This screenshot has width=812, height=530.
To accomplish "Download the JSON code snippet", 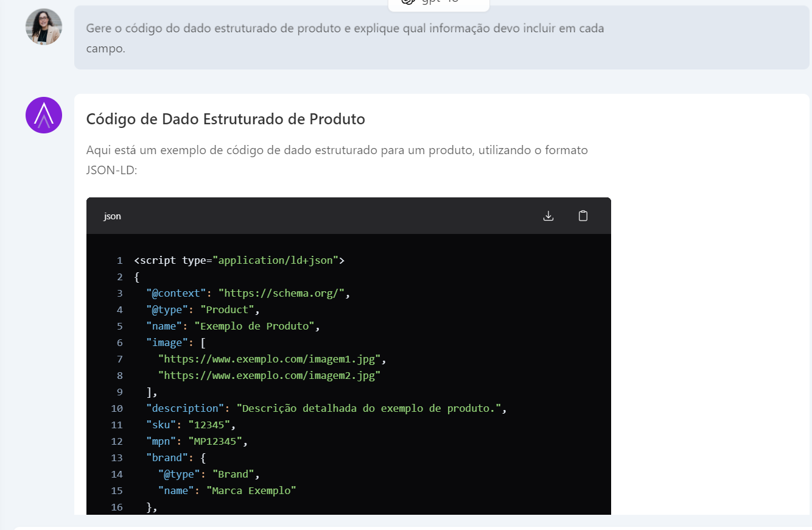I will (x=548, y=216).
